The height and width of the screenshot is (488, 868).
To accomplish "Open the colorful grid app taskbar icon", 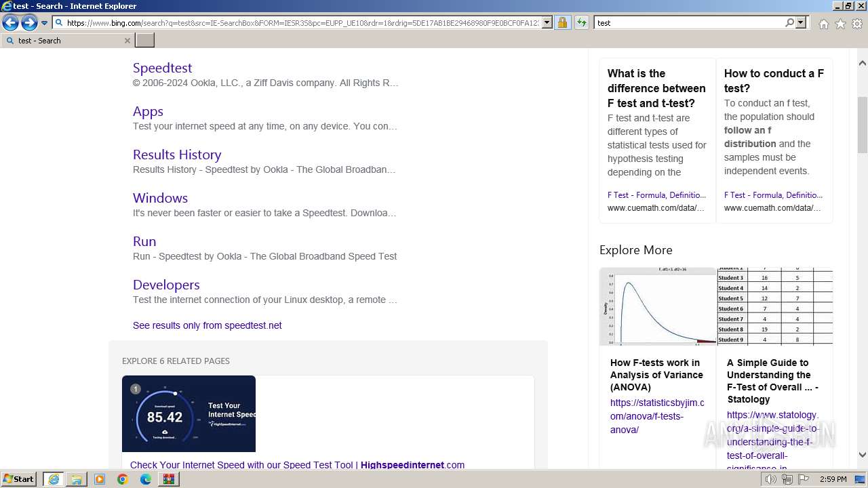I will point(169,479).
